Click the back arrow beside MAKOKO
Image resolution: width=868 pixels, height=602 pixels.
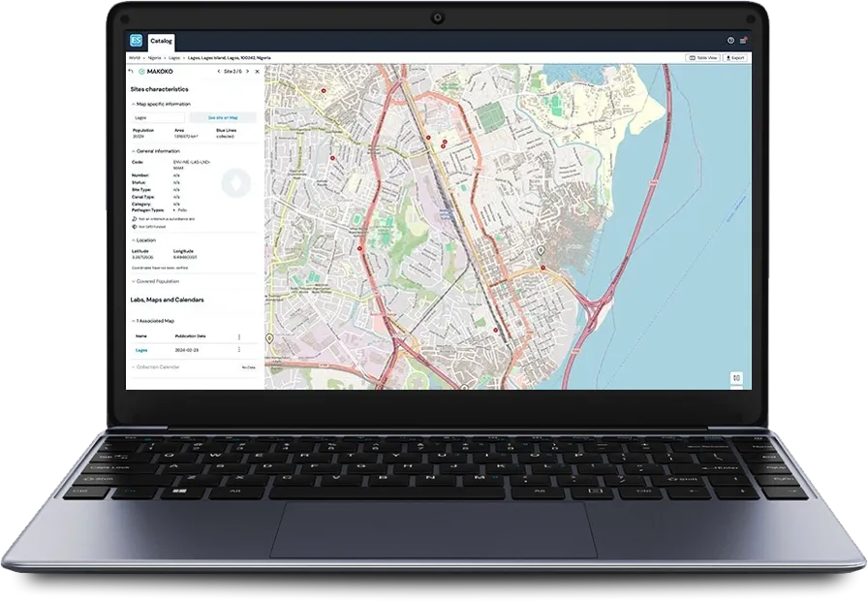131,72
